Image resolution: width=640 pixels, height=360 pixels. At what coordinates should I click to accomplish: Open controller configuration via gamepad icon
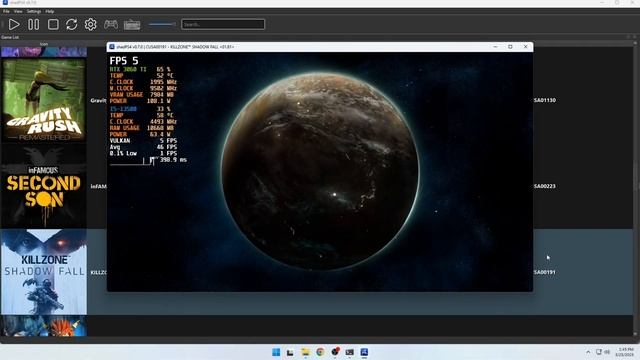pyautogui.click(x=111, y=24)
